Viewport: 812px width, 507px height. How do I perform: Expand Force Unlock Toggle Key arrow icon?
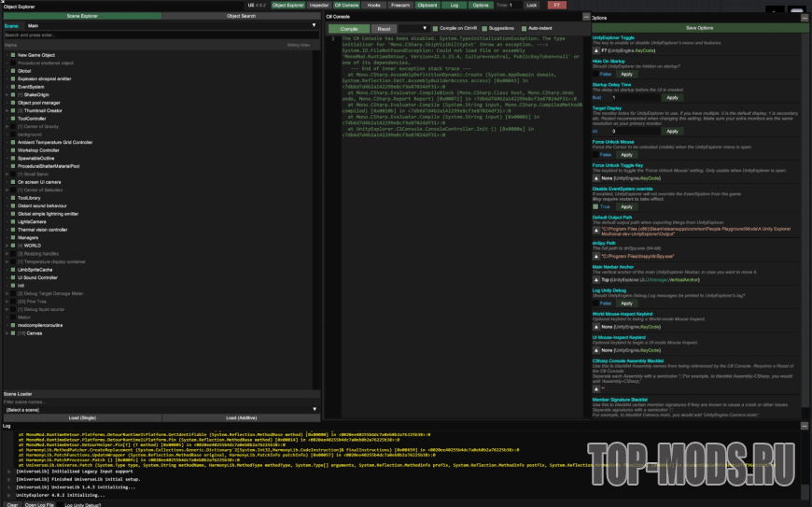click(596, 178)
